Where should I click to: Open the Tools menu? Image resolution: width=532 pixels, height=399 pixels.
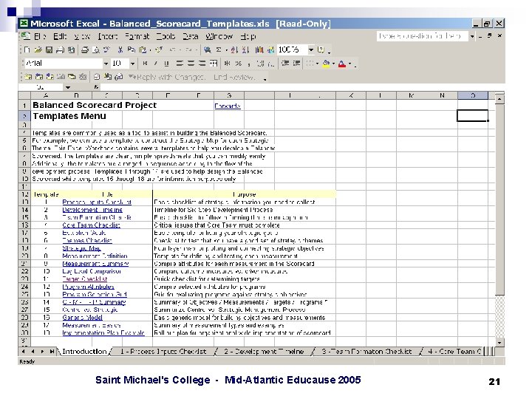(x=166, y=36)
